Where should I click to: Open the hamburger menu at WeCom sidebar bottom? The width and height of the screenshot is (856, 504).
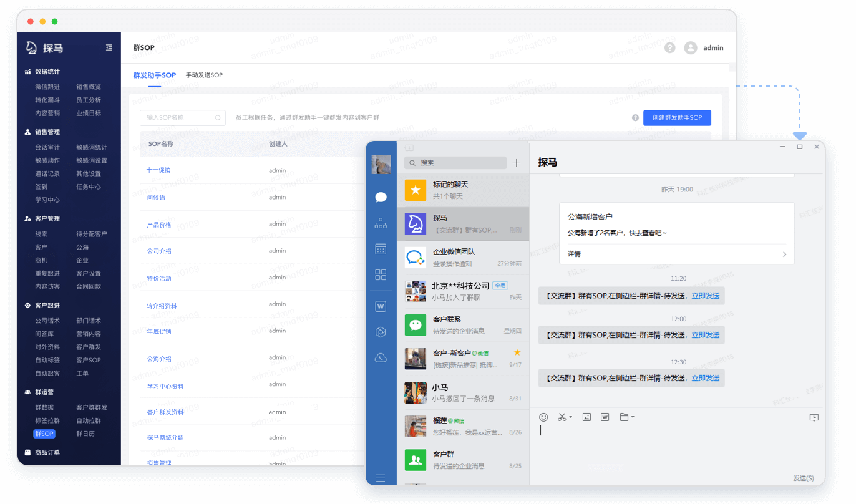(x=381, y=478)
